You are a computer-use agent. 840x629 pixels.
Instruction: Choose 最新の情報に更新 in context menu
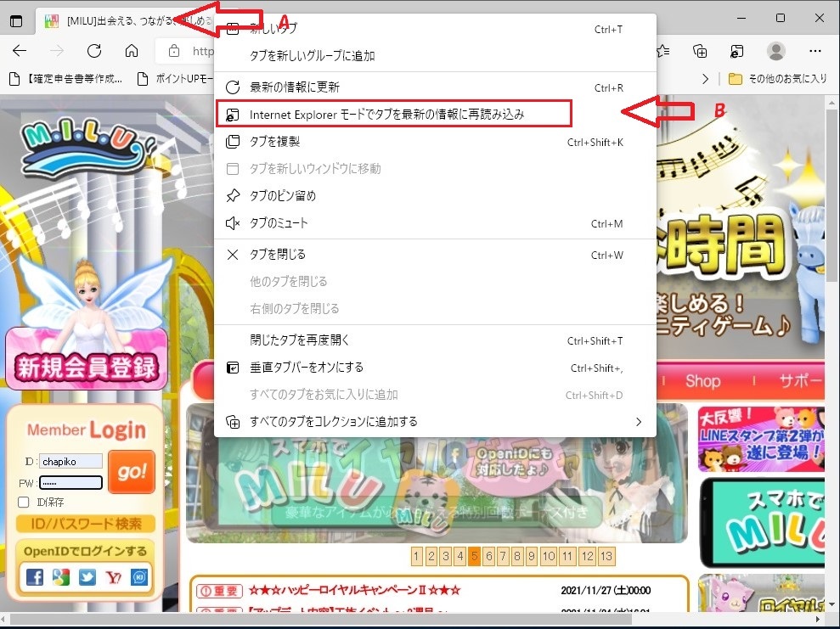(x=435, y=87)
